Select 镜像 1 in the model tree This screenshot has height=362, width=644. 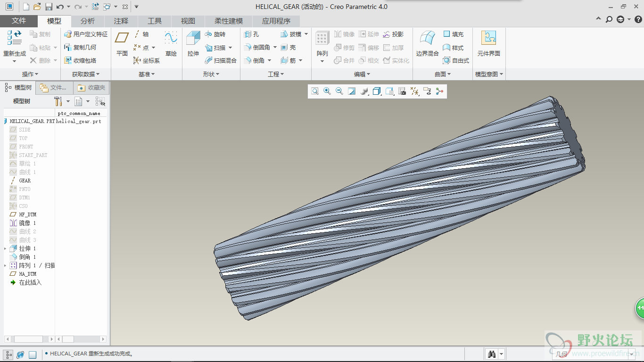coord(27,223)
